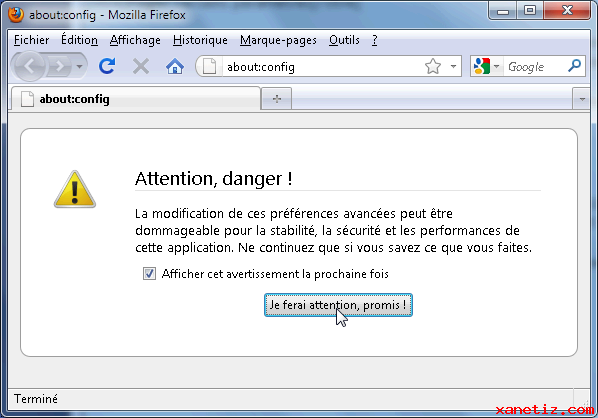The image size is (598, 418).
Task: Open the search engine selection dropdown arrow
Action: (x=496, y=66)
